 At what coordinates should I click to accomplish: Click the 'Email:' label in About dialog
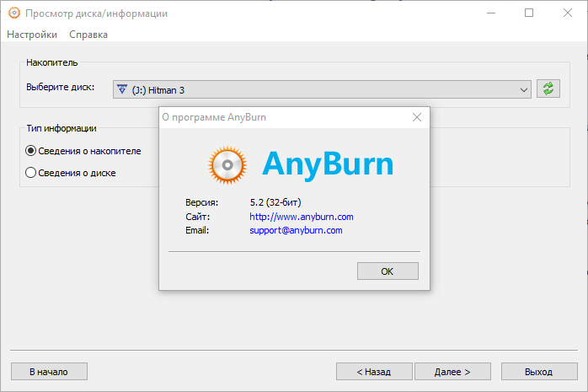click(197, 230)
